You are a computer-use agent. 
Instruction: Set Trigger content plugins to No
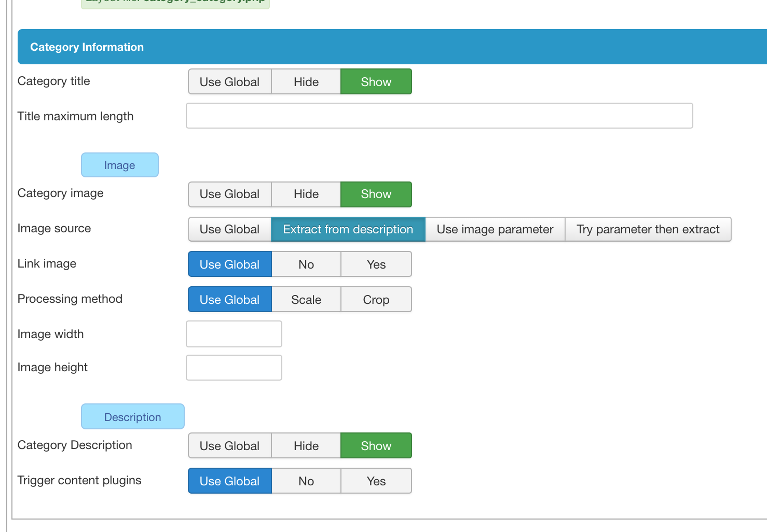[306, 481]
